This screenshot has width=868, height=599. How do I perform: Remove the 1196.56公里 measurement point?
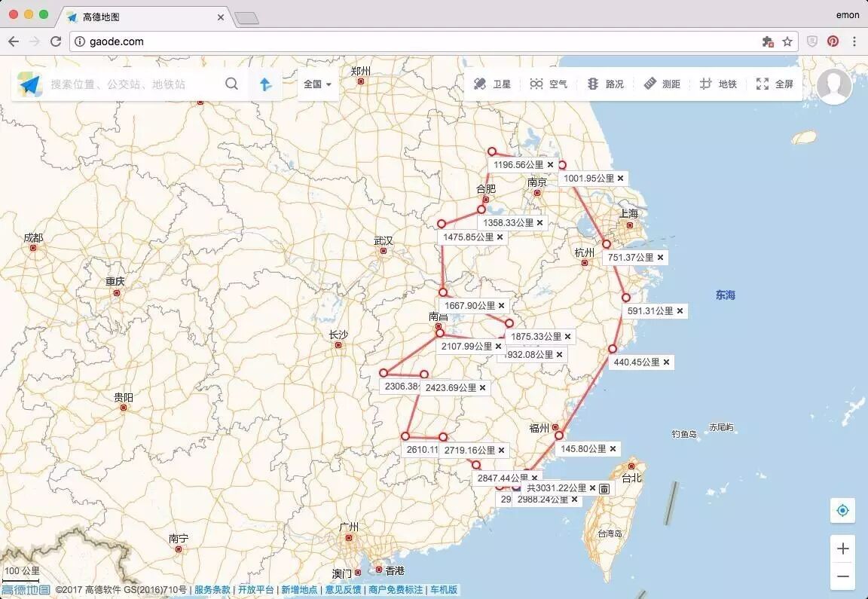550,165
